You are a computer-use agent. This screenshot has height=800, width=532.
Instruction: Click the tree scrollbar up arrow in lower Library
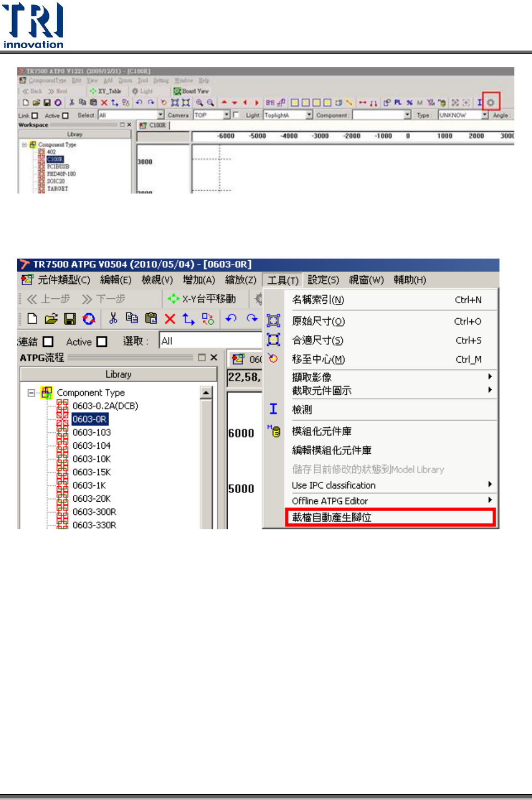pos(206,393)
